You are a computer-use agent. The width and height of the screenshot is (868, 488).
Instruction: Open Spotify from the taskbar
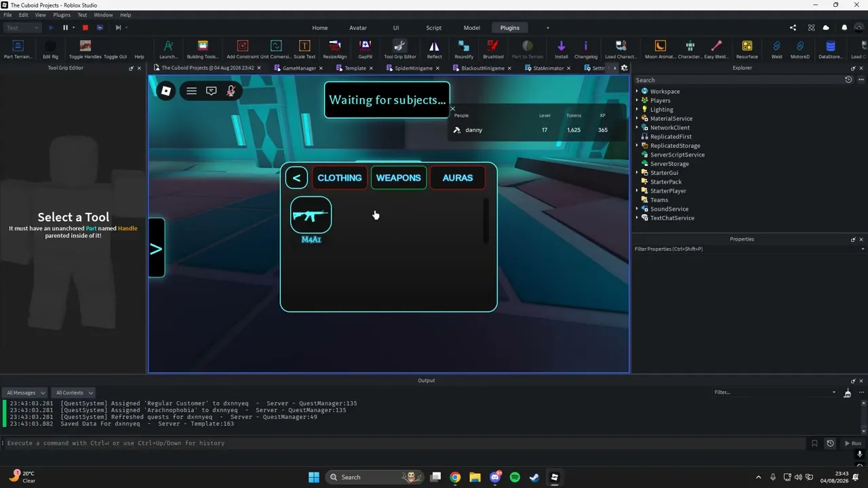pos(515,477)
